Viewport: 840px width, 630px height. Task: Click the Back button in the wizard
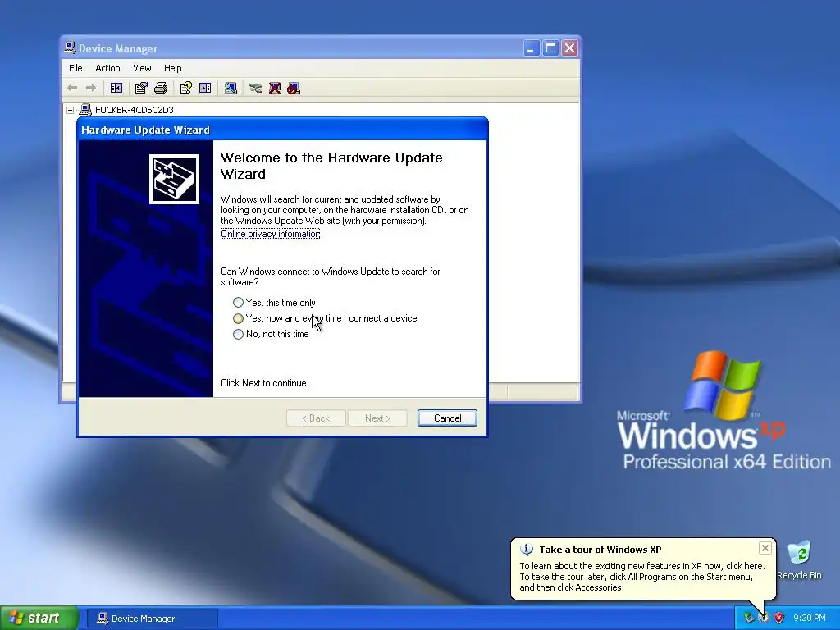tap(316, 418)
